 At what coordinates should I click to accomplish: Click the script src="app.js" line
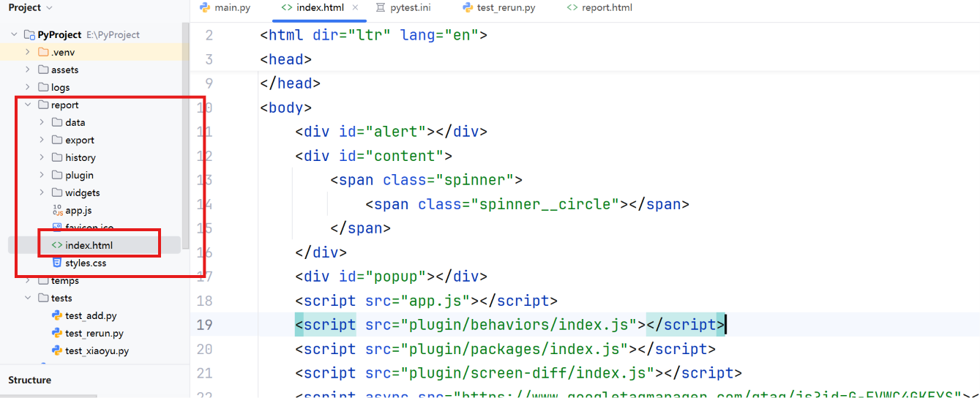tap(427, 301)
